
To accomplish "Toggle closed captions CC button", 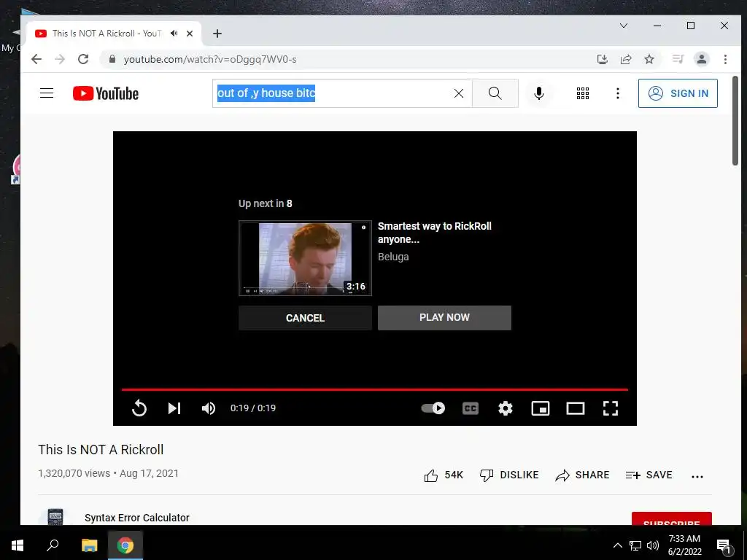I will coord(471,408).
